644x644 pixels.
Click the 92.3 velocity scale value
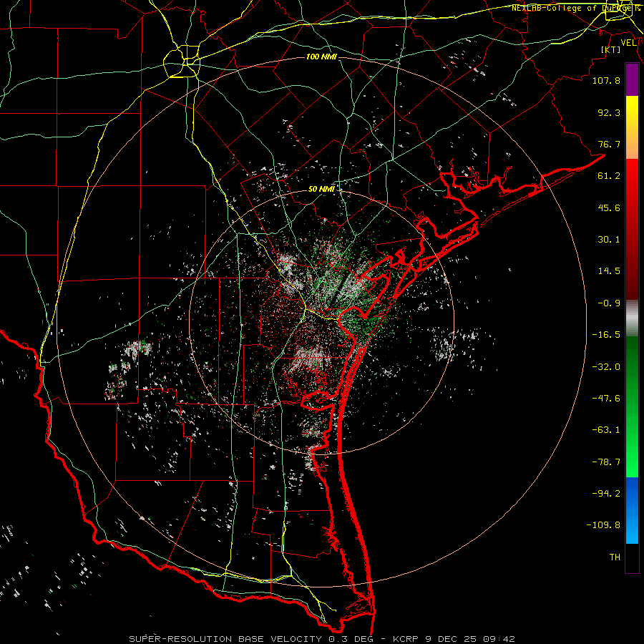[609, 112]
